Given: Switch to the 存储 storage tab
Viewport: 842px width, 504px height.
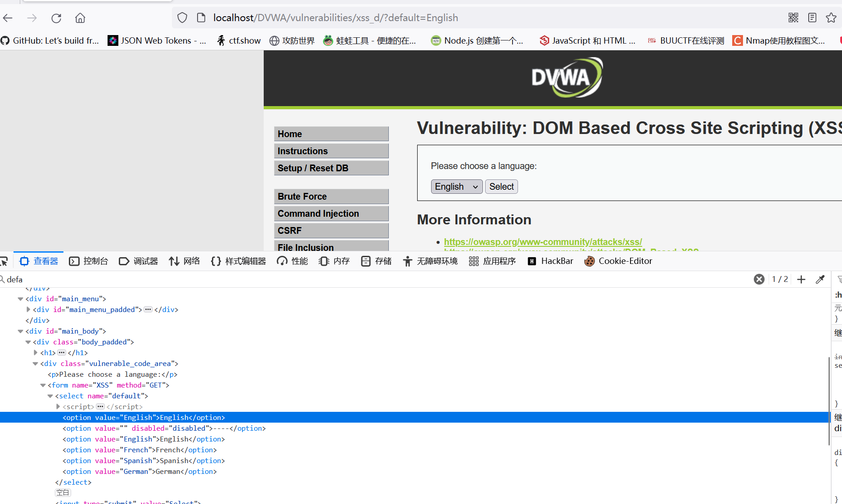Looking at the screenshot, I should pyautogui.click(x=376, y=261).
